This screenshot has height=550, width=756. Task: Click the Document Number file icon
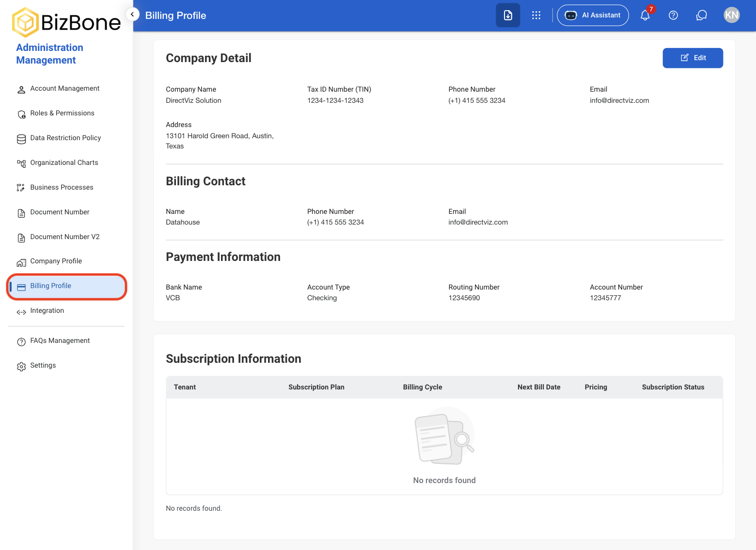pyautogui.click(x=21, y=213)
